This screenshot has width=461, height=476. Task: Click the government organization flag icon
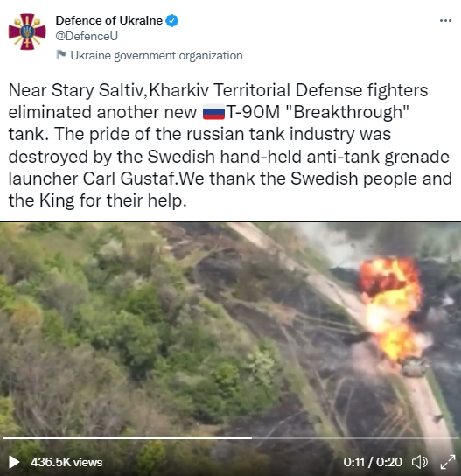click(x=61, y=55)
